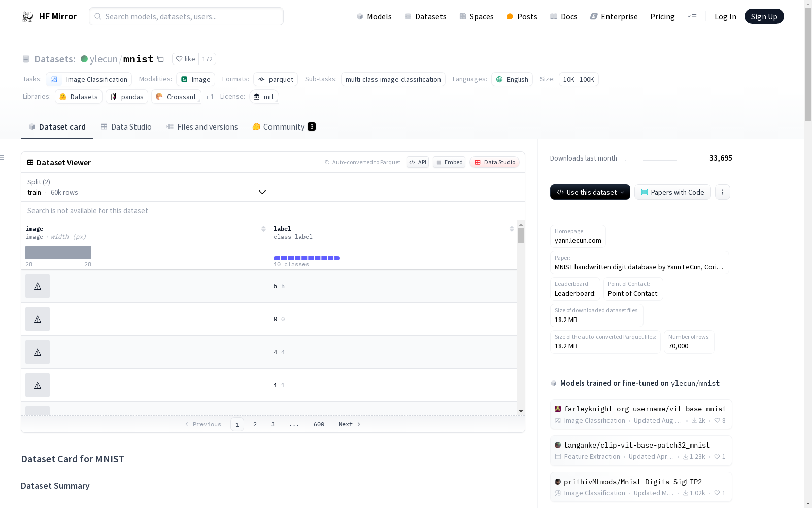
Task: Click the Sign Up button
Action: pos(764,17)
